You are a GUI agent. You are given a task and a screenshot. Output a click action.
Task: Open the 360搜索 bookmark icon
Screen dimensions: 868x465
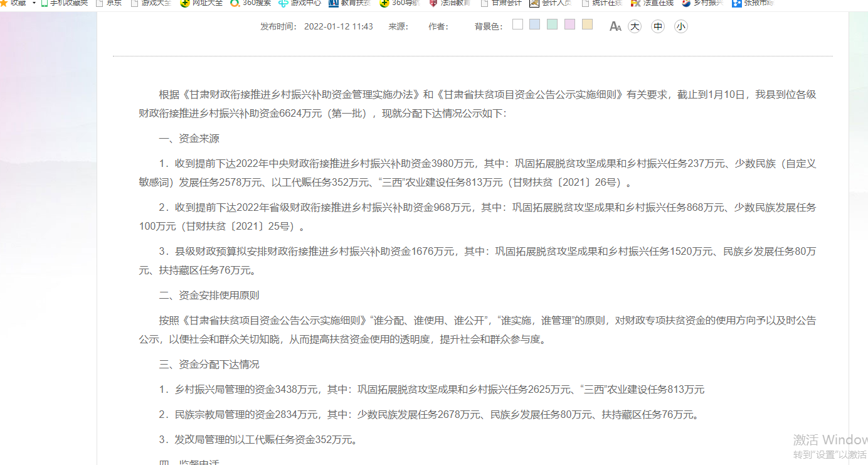point(235,3)
